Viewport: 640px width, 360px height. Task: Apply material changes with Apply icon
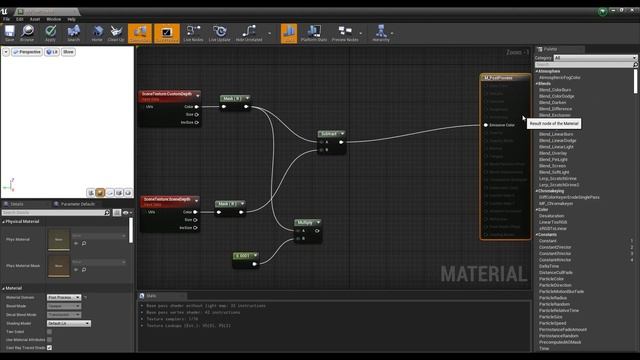click(x=50, y=33)
